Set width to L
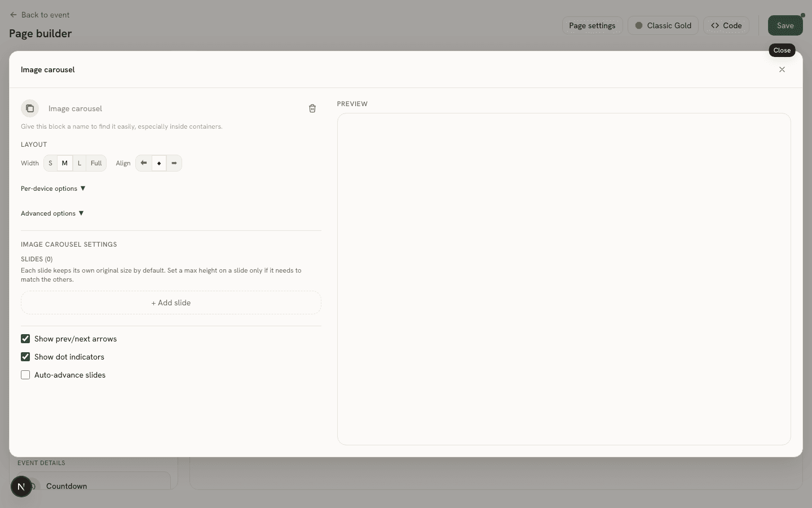The height and width of the screenshot is (508, 812). click(x=80, y=163)
